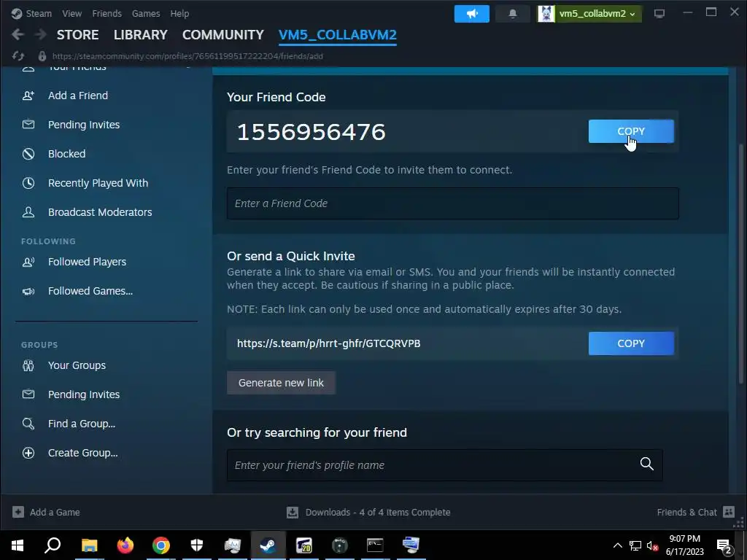The width and height of the screenshot is (747, 560).
Task: Click the Steam taskbar icon
Action: (268, 545)
